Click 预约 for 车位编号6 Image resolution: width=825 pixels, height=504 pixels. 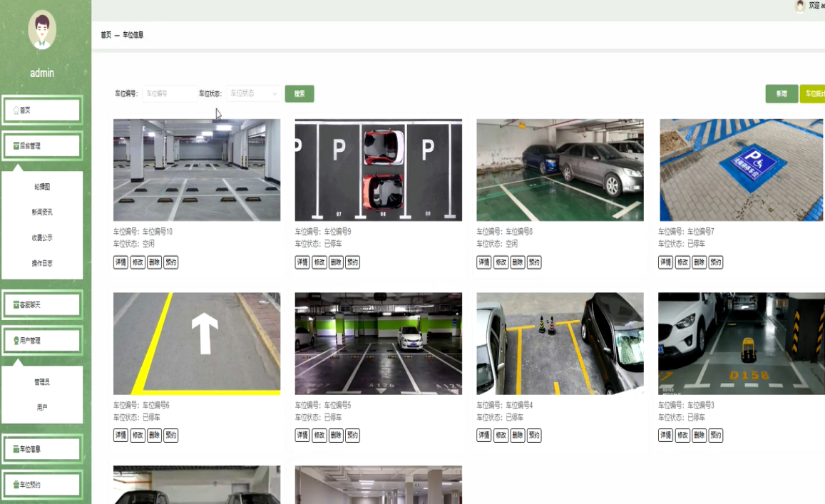(x=171, y=435)
